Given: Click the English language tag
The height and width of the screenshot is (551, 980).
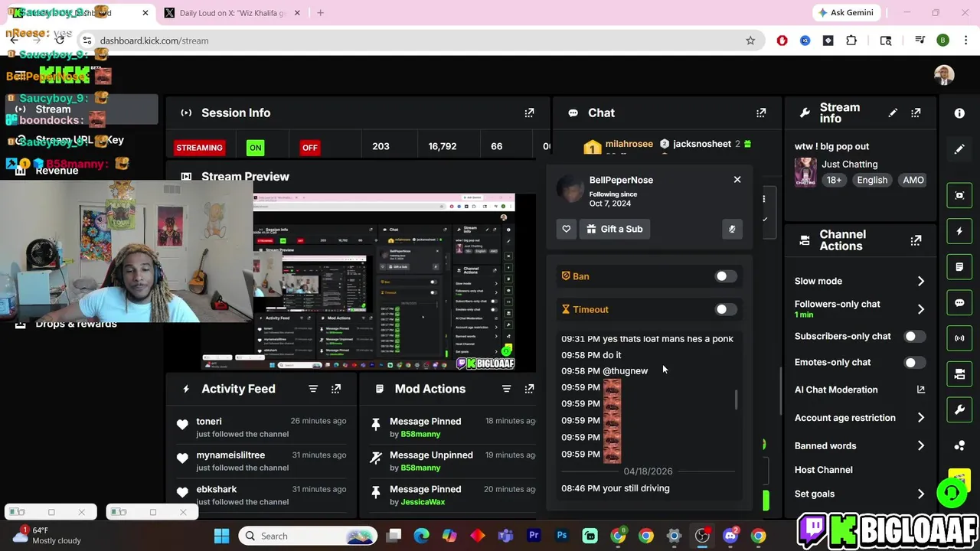Looking at the screenshot, I should coord(872,180).
